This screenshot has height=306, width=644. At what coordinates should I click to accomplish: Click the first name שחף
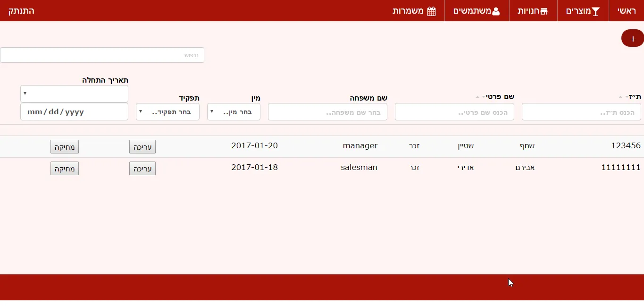tap(527, 146)
